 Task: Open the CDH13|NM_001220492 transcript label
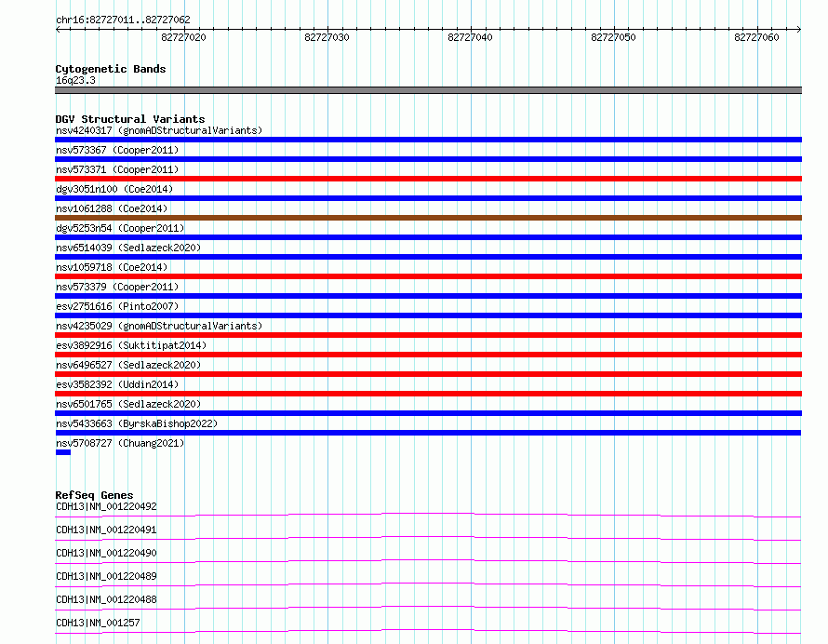[106, 506]
